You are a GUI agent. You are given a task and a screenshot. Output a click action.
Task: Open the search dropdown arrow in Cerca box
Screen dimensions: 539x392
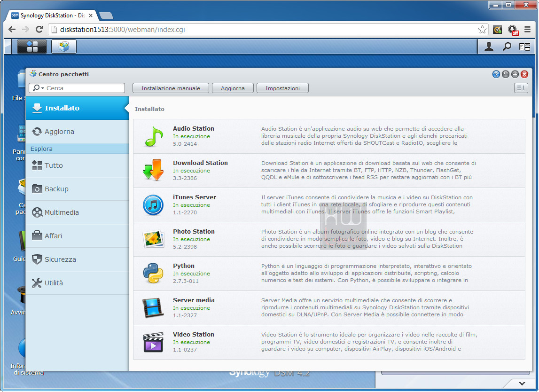point(43,88)
